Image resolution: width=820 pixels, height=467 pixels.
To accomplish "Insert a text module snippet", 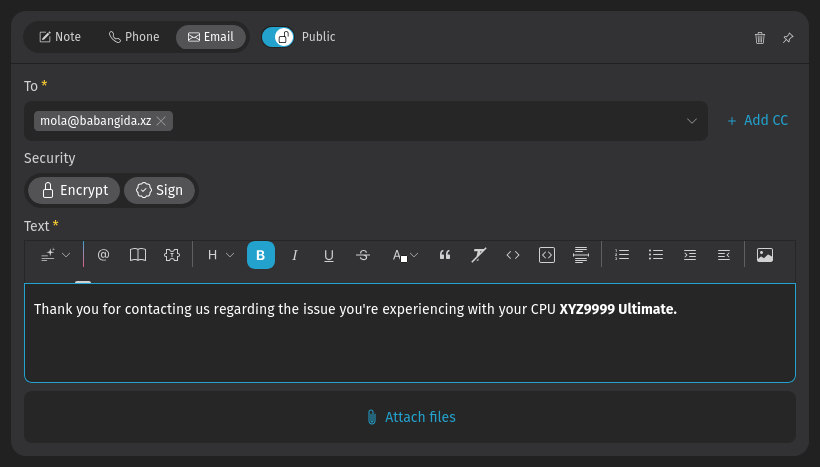I will click(172, 255).
